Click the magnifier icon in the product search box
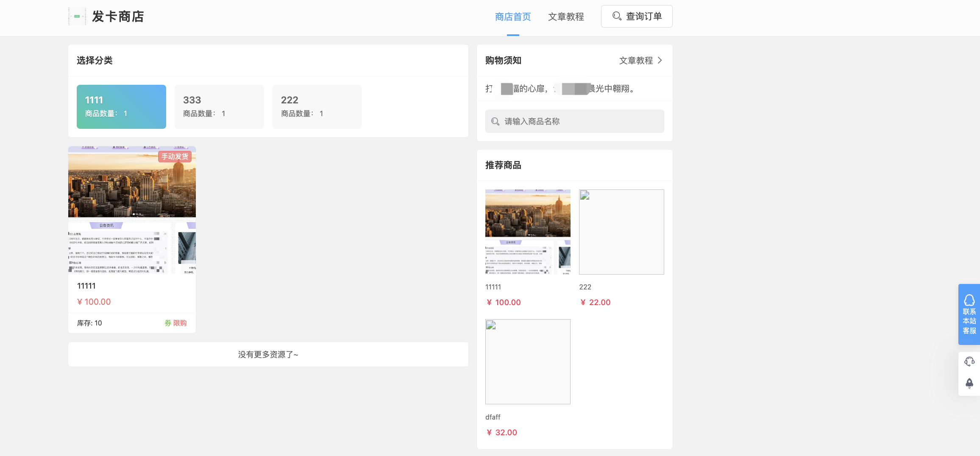Screen dimensions: 980x456 pos(495,122)
